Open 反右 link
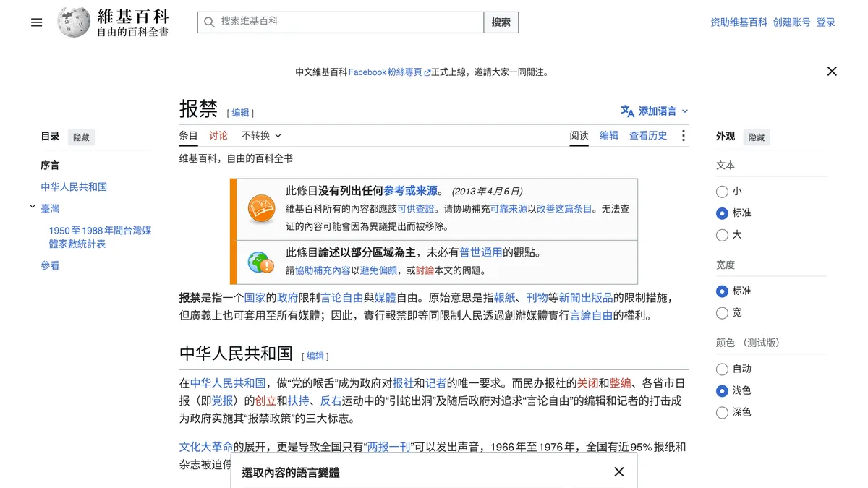The image size is (868, 488). pyautogui.click(x=331, y=401)
